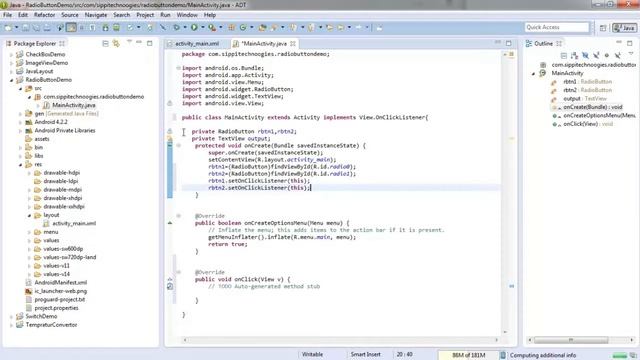The height and width of the screenshot is (360, 640).
Task: Run Android Lint check icon
Action: (130, 28)
